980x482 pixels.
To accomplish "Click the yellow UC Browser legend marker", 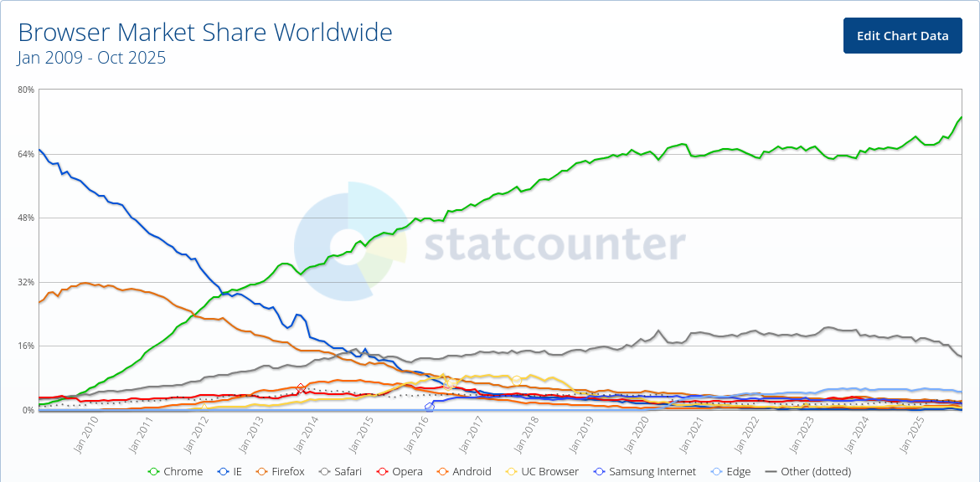I will click(x=510, y=472).
